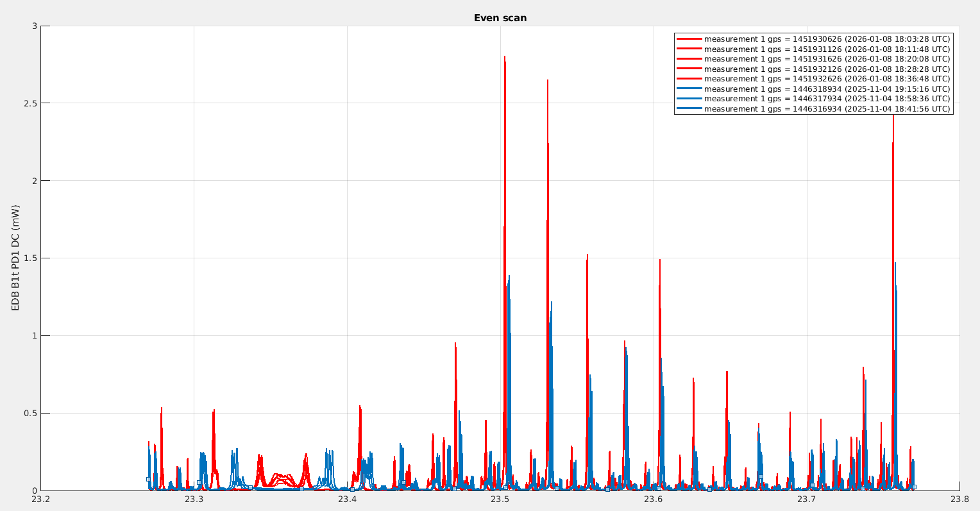Click blue line swatch of last legend entry
Viewport: 980px width, 511px height.
coord(689,109)
